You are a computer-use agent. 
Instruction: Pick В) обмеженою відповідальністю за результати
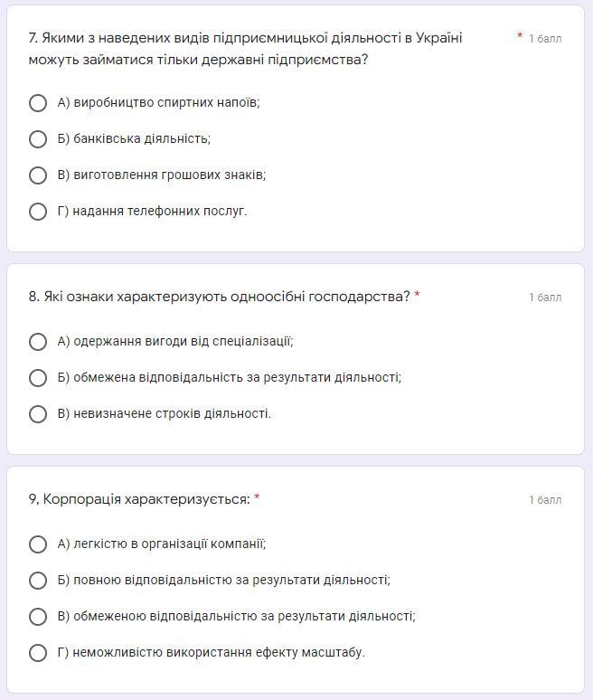[38, 617]
